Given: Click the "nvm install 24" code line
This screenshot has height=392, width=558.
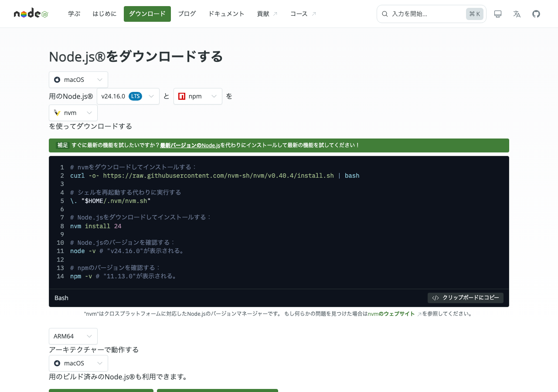Looking at the screenshot, I should [x=96, y=226].
